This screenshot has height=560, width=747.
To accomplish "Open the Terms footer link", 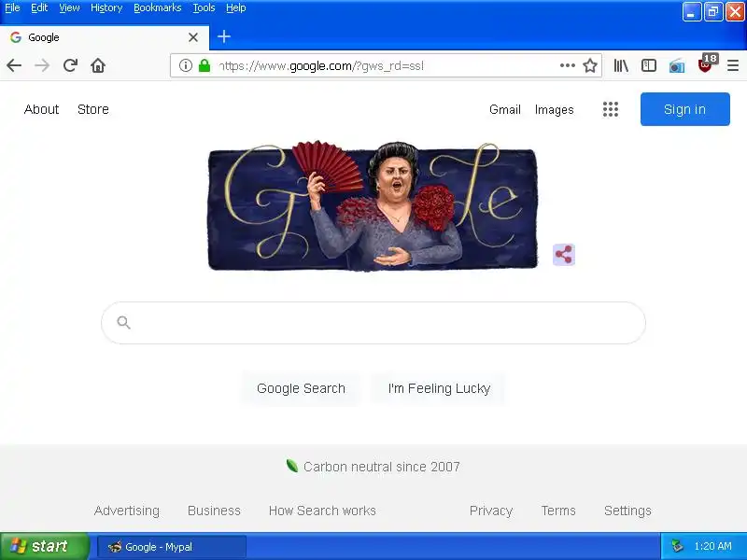I will tap(558, 511).
